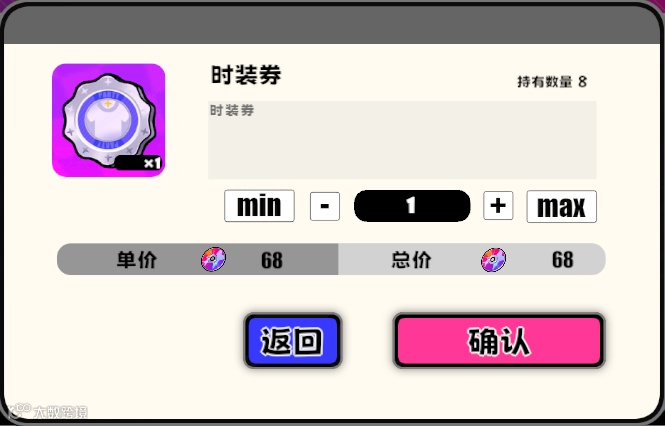
Task: Click the unit price value 68
Action: coord(272,260)
